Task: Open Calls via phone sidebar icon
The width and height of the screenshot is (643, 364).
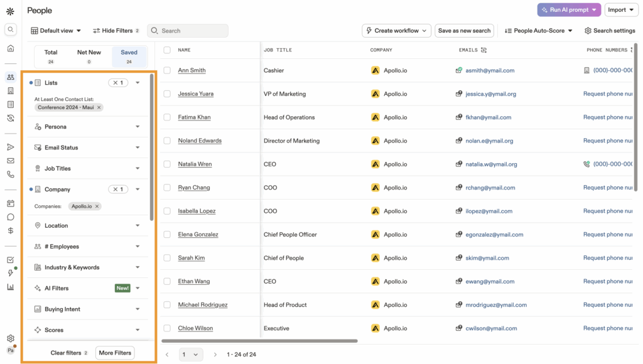Action: pyautogui.click(x=11, y=174)
